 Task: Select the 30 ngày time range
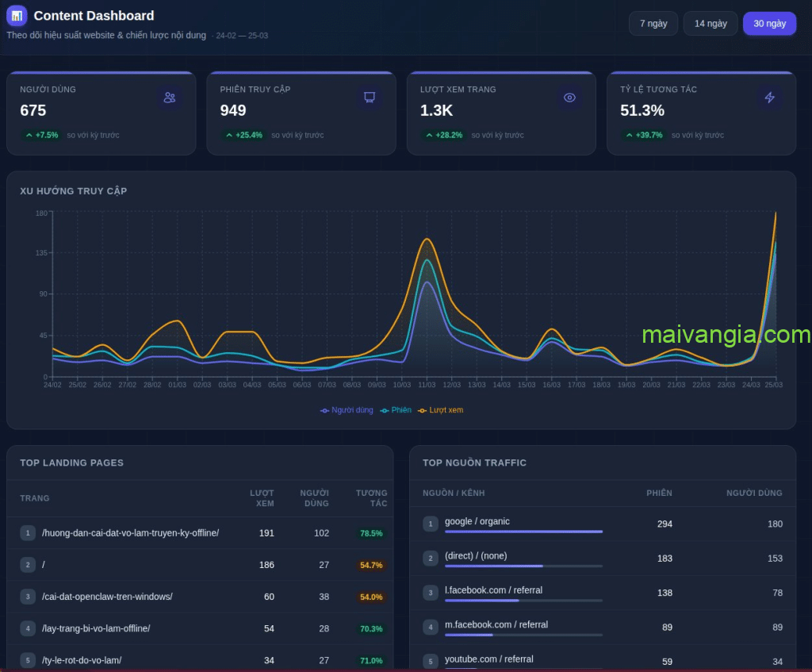[769, 24]
